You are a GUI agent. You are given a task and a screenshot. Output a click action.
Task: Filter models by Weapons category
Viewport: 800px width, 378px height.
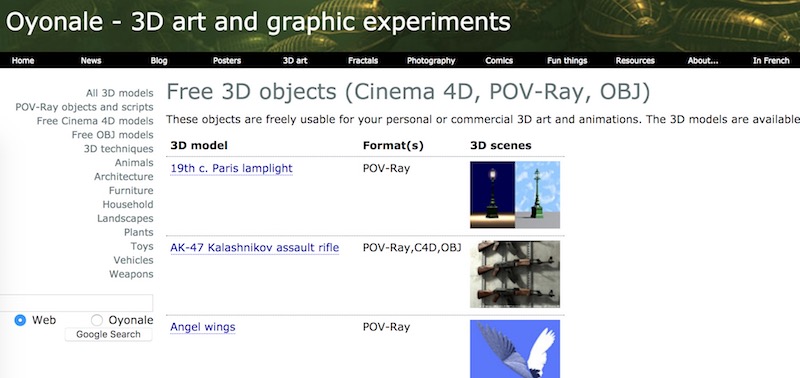[x=131, y=274]
